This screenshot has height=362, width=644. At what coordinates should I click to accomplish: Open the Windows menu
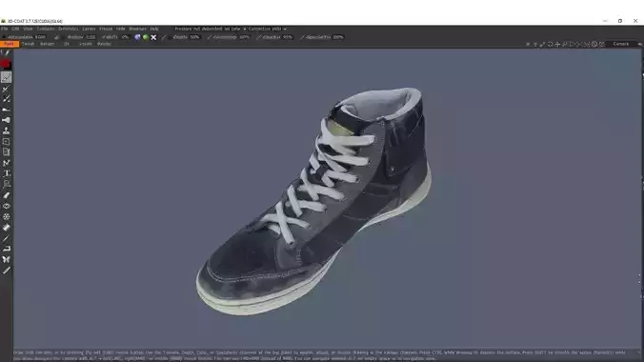137,29
